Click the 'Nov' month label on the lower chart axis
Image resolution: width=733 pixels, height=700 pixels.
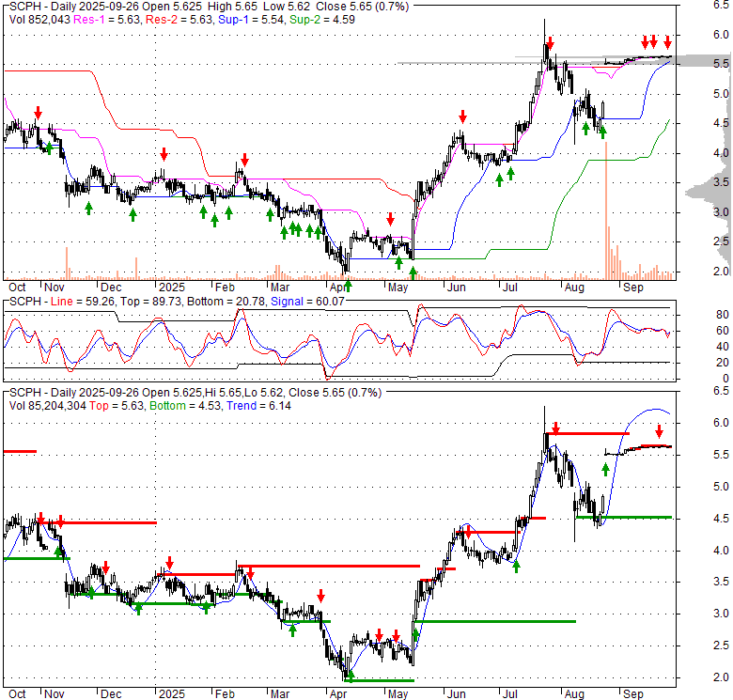tap(55, 694)
